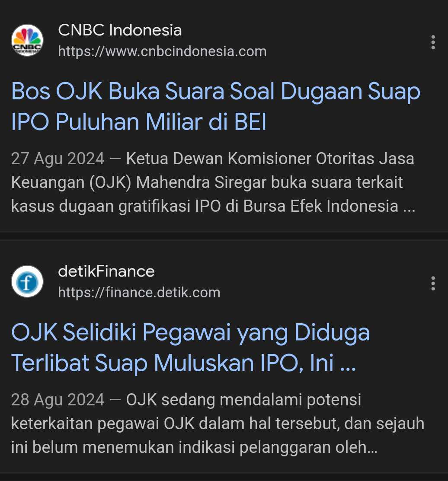Click the https://finance.detik.com URL
Image resolution: width=448 pixels, height=481 pixels.
(x=139, y=293)
